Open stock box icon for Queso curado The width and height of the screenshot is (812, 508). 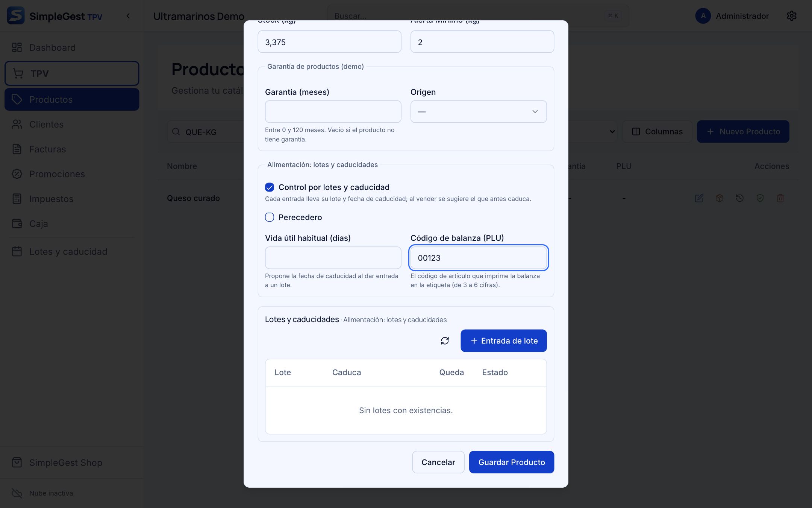pyautogui.click(x=719, y=198)
